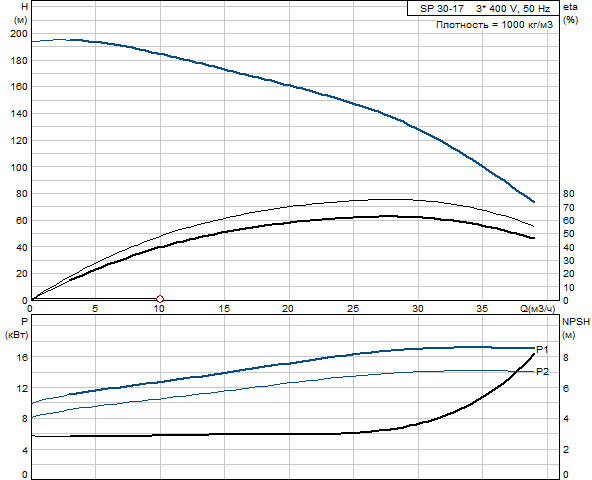Click the 25 tick on flow axis
The width and height of the screenshot is (592, 480).
click(x=353, y=309)
